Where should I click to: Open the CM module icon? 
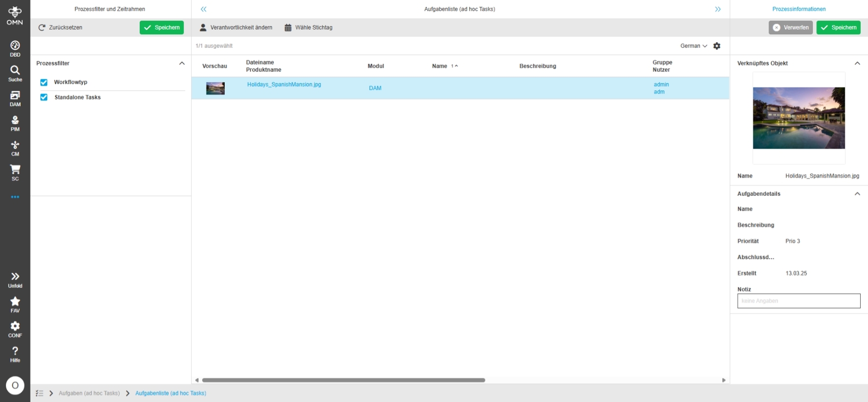(15, 148)
